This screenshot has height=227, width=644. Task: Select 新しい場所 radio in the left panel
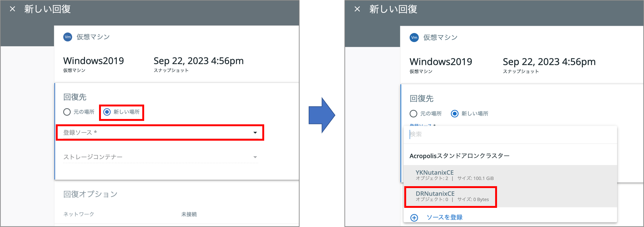click(107, 112)
